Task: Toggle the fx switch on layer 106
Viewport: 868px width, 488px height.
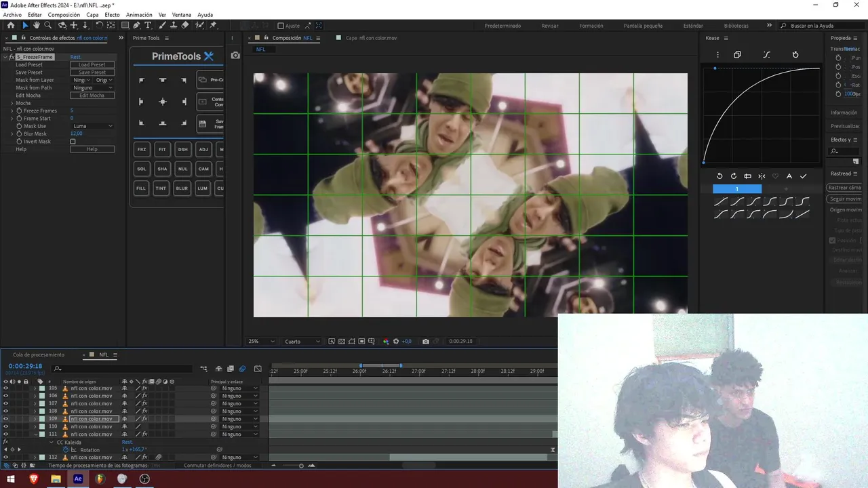Action: (144, 396)
